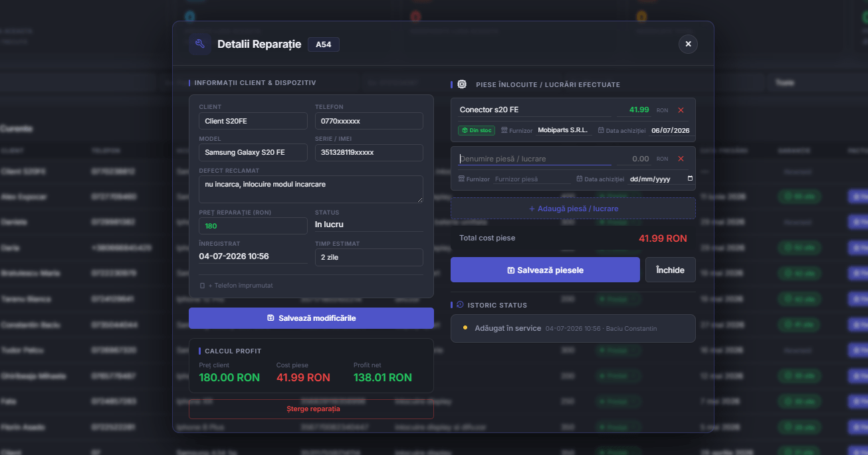Viewport: 868px width, 455px height.
Task: Click the Timp estimat field 2 zile
Action: click(x=369, y=257)
